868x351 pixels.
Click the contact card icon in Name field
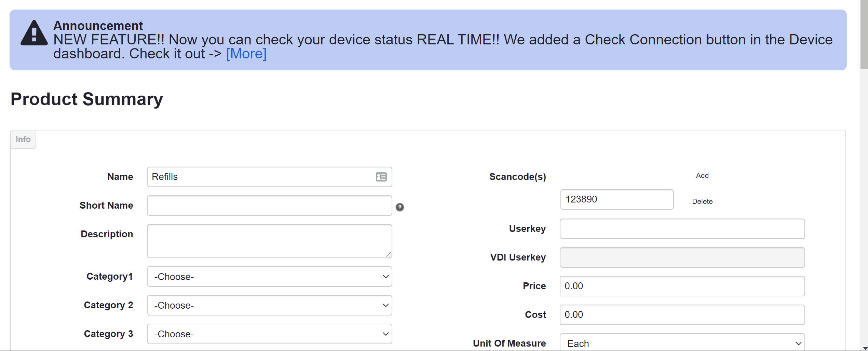tap(381, 177)
